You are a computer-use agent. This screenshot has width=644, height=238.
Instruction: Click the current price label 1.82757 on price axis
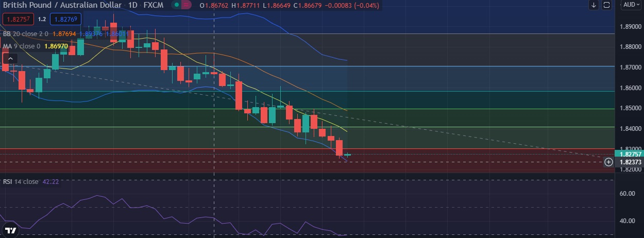click(630, 154)
